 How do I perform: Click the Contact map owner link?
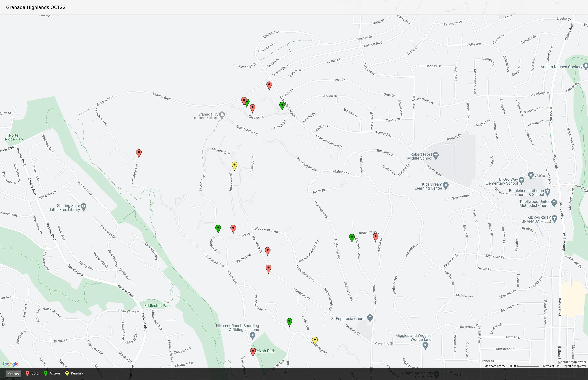click(572, 362)
